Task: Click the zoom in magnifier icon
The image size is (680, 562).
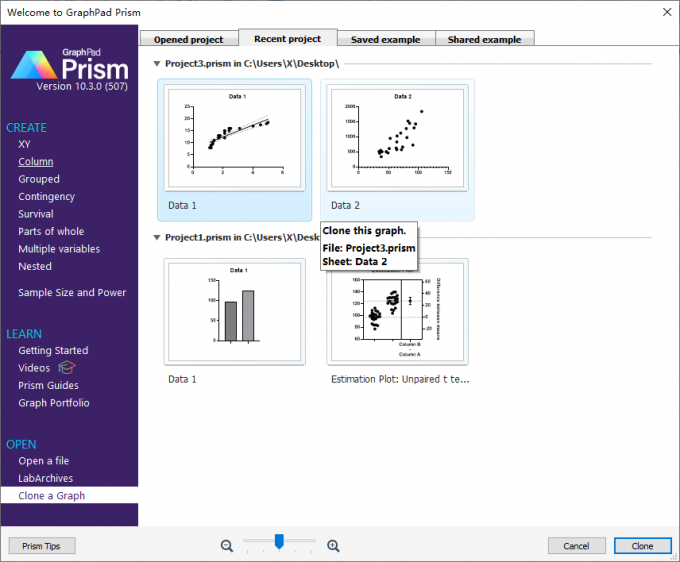Action: (333, 546)
